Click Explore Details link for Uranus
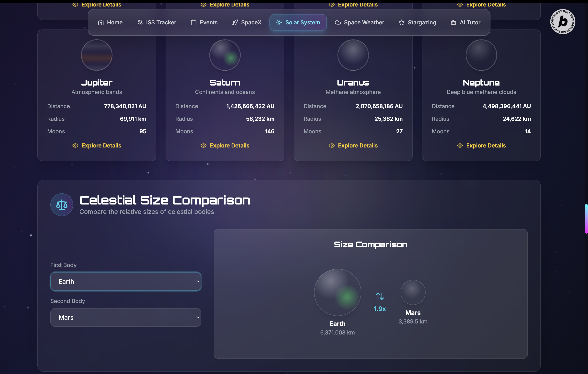 point(358,146)
